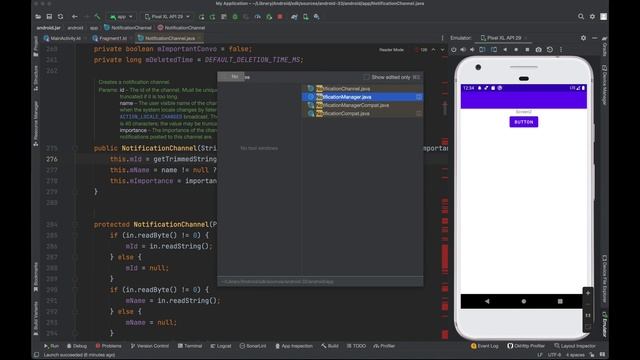Screen dimensions: 640x360
Task: Click the android.jar breadcrumb
Action: pyautogui.click(x=49, y=28)
